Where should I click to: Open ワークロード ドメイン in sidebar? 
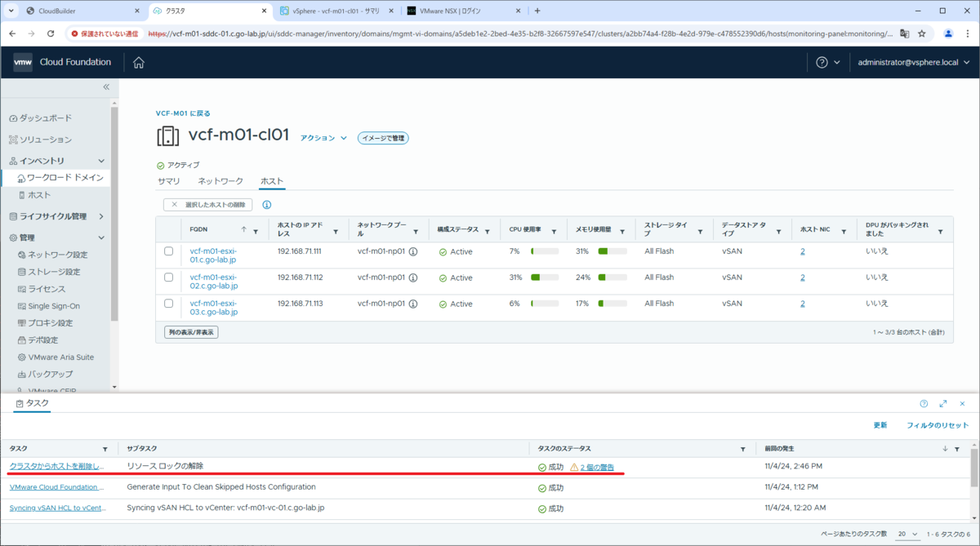[x=60, y=178]
